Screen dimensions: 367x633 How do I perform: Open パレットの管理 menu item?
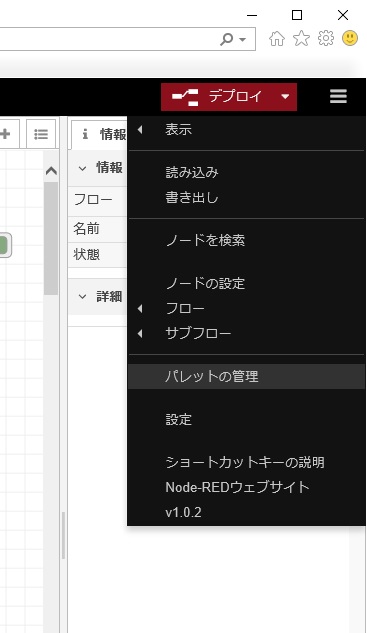click(x=246, y=376)
